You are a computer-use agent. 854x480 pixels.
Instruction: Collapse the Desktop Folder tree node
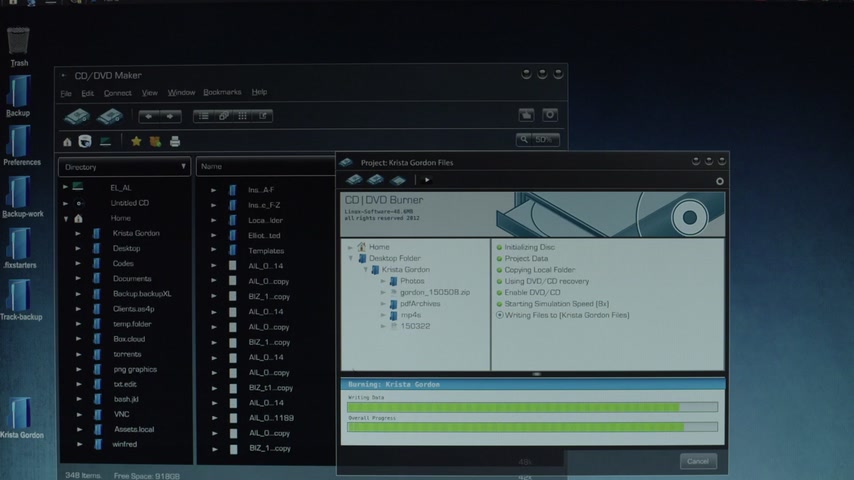point(350,258)
